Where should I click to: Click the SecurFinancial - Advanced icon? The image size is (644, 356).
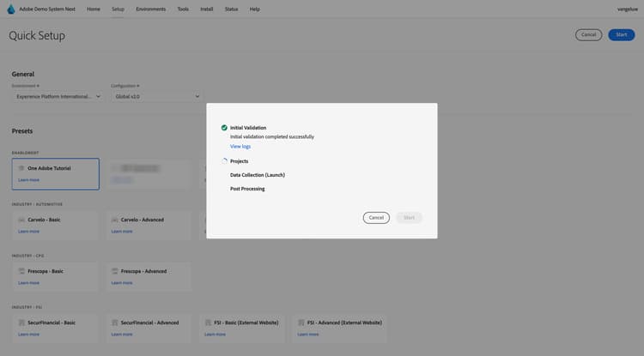[114, 323]
